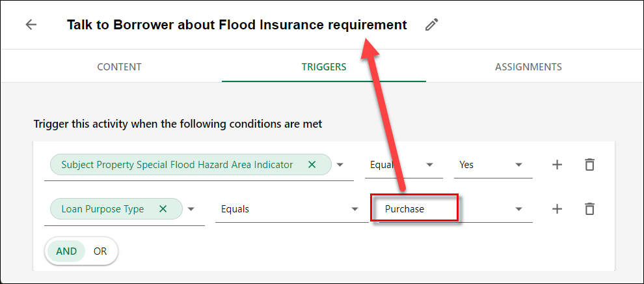Expand the Equals operator dropdown, second row
Image resolution: width=644 pixels, height=284 pixels.
click(x=291, y=210)
